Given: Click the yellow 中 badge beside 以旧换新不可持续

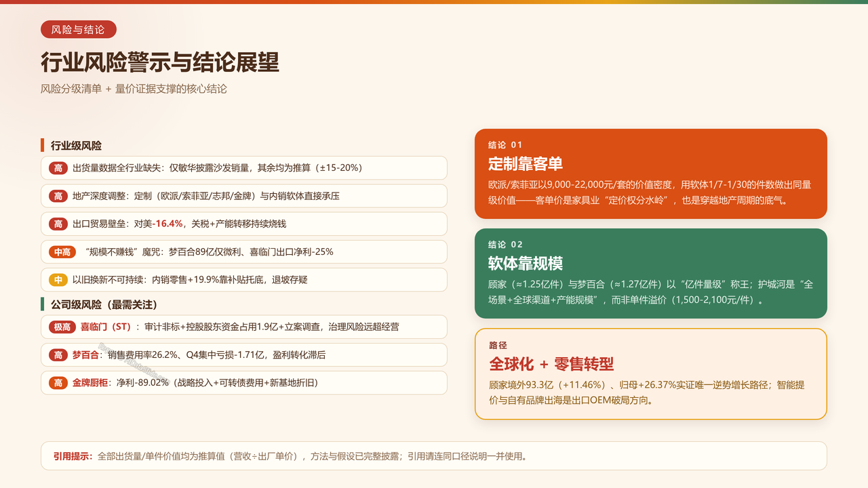Looking at the screenshot, I should pos(58,279).
